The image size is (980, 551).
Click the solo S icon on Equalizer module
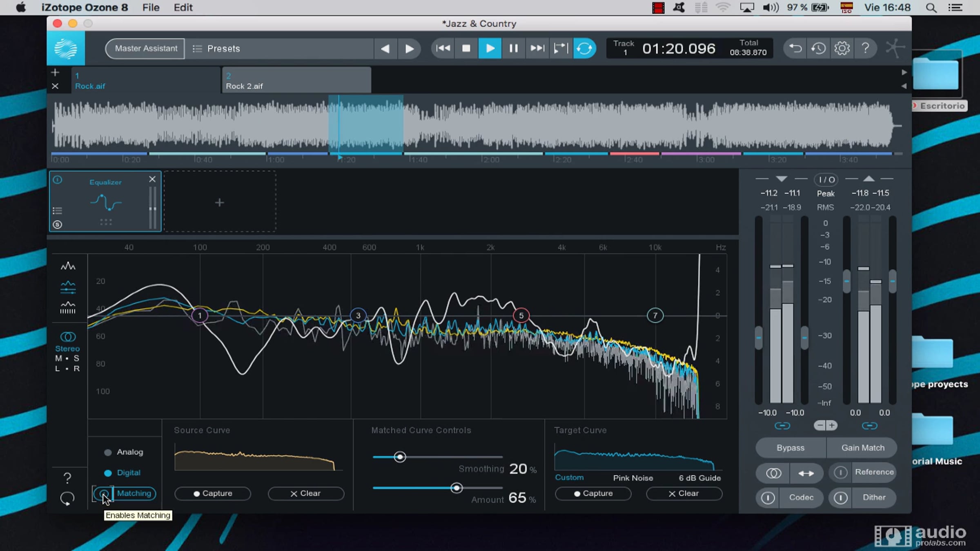[58, 224]
